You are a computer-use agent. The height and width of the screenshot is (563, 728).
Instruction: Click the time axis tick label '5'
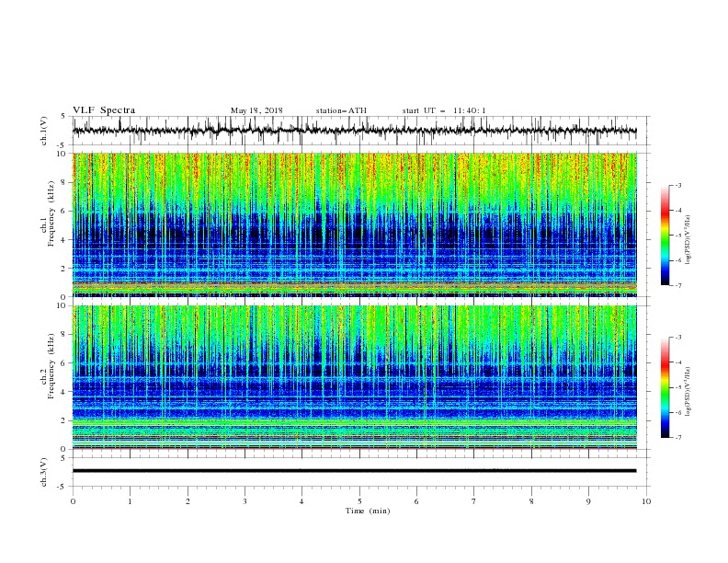tap(359, 501)
